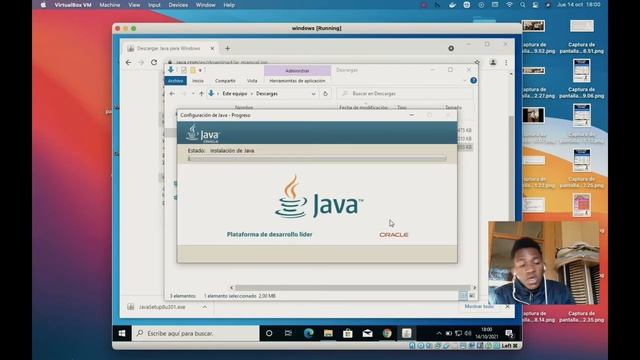Image resolution: width=640 pixels, height=360 pixels.
Task: Click the network tray icon in Windows
Action: pyautogui.click(x=458, y=333)
